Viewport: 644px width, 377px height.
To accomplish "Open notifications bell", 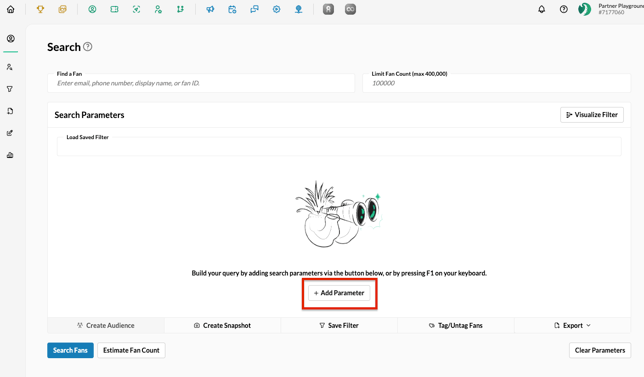I will tap(542, 9).
